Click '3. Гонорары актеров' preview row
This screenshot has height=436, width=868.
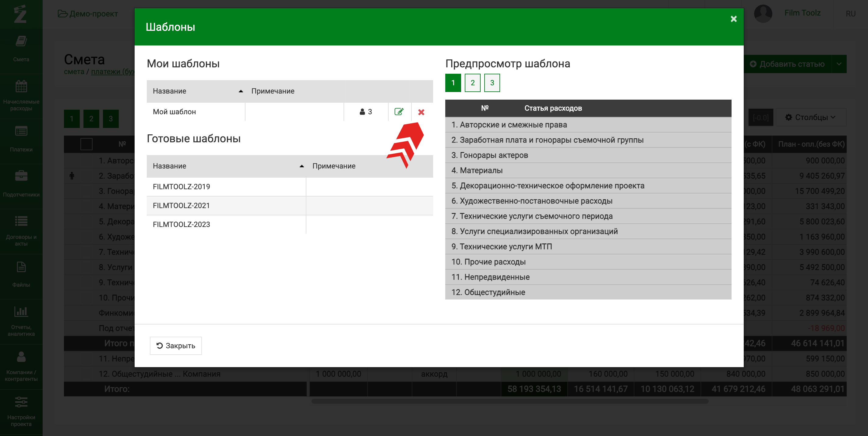tap(588, 155)
